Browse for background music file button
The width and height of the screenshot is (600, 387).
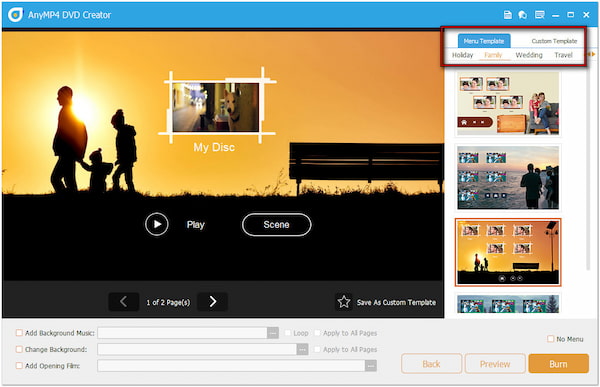(273, 333)
